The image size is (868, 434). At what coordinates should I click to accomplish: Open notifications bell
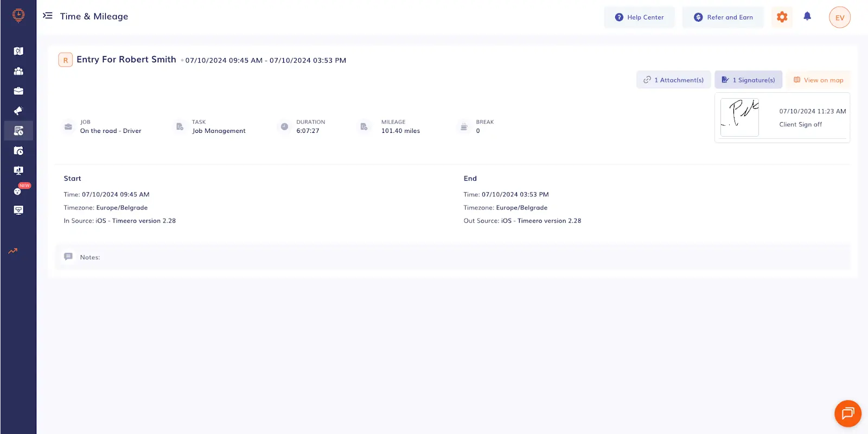click(x=807, y=16)
